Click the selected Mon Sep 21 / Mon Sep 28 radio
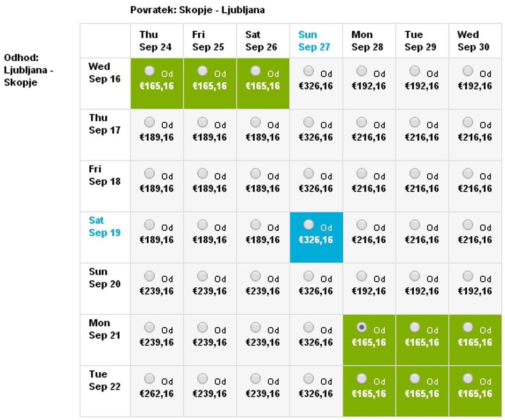 pyautogui.click(x=362, y=327)
